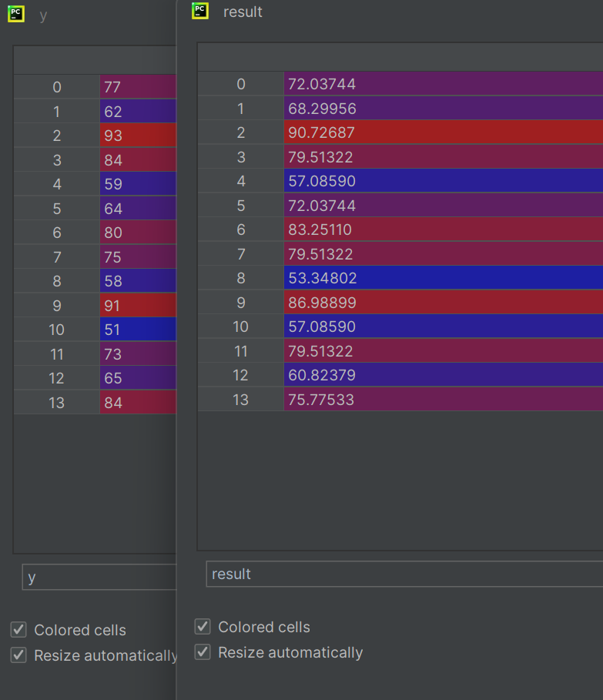This screenshot has height=700, width=603.
Task: Click row header 12 in y table
Action: [57, 378]
